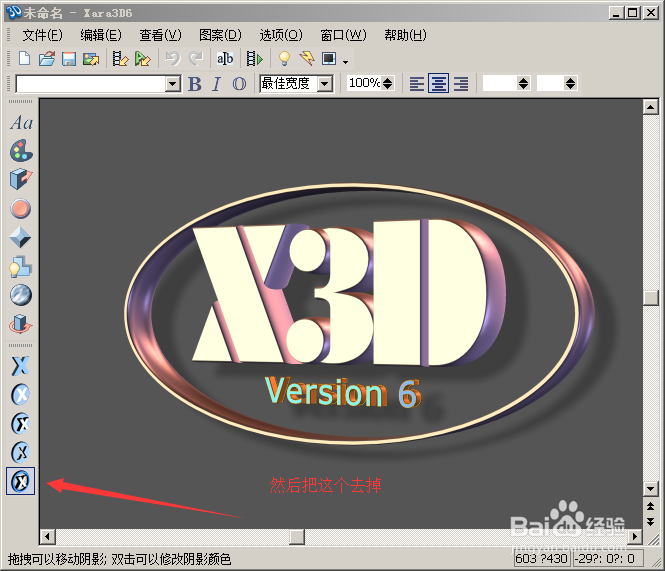The width and height of the screenshot is (665, 571).
Task: Select the thin X in ring outline style
Action: click(x=20, y=452)
